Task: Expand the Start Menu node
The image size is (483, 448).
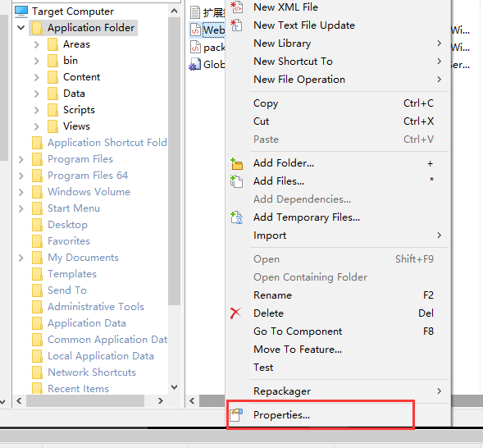Action: [21, 208]
